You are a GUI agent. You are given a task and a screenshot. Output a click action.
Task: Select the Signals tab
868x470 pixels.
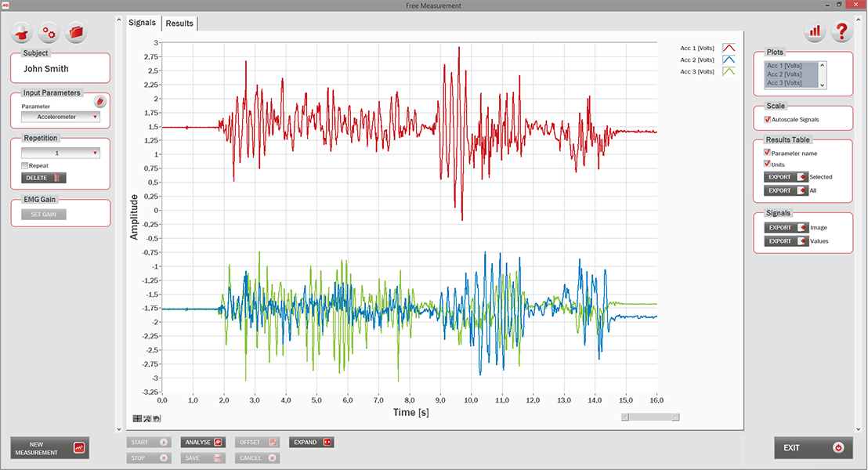143,23
